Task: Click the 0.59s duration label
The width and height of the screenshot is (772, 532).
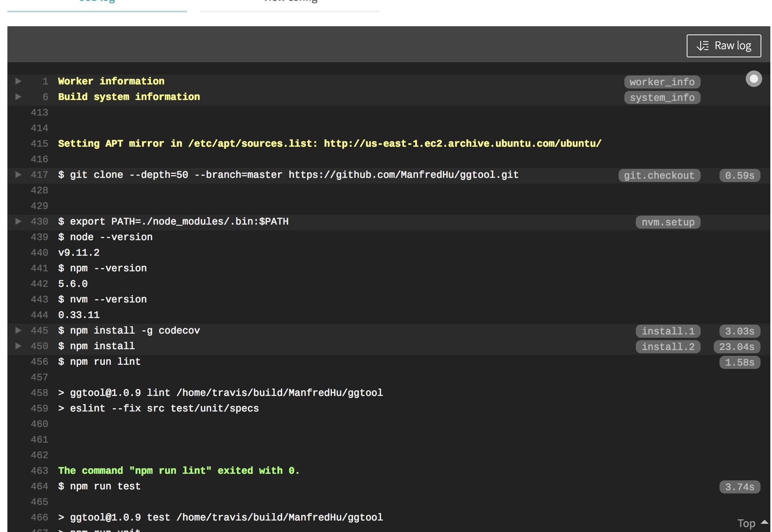Action: [x=740, y=175]
